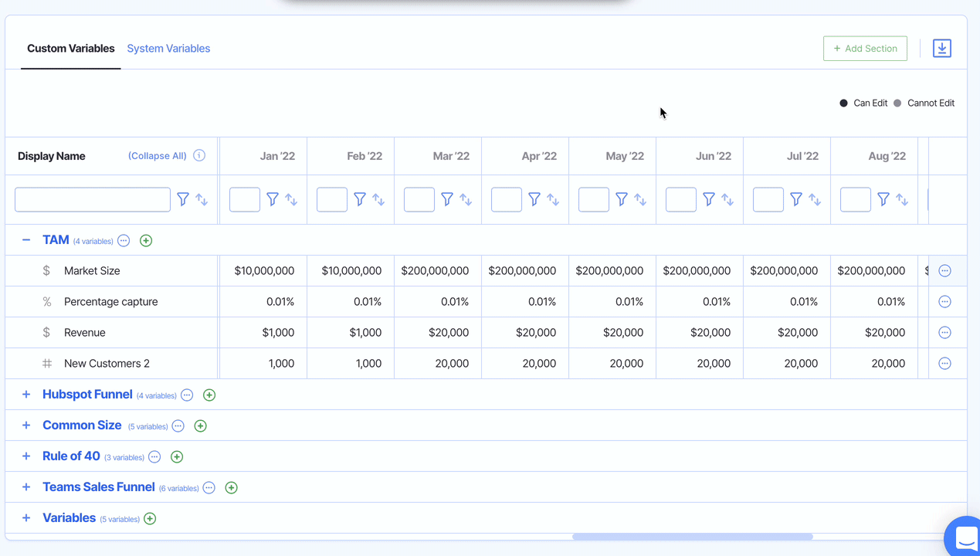The height and width of the screenshot is (556, 980).
Task: Click the download icon beside Add Section
Action: 941,49
